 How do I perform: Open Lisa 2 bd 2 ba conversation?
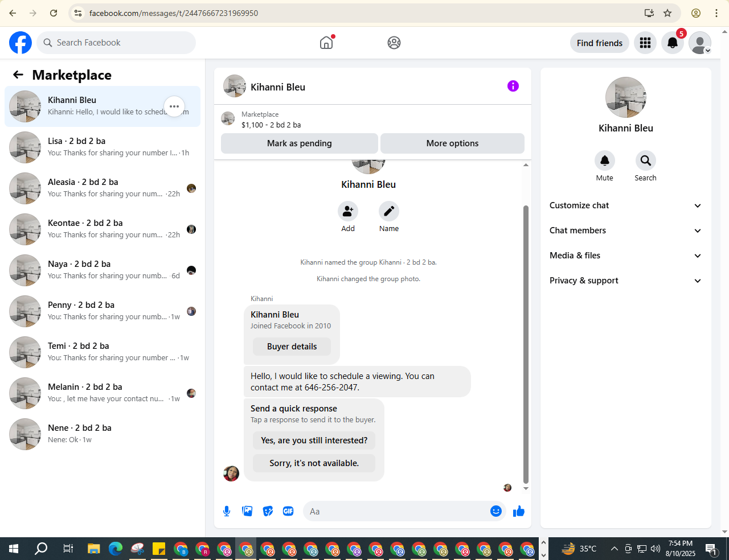click(x=103, y=147)
